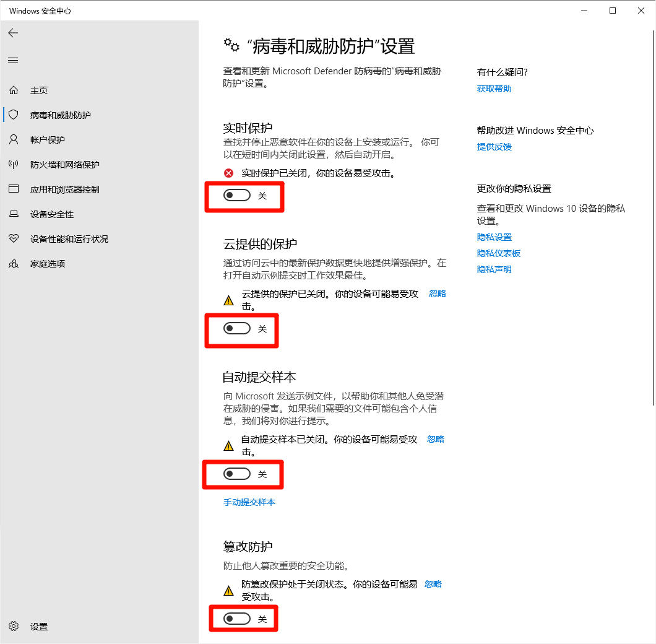
Task: Click the gear icon at sidebar bottom
Action: coord(14,626)
